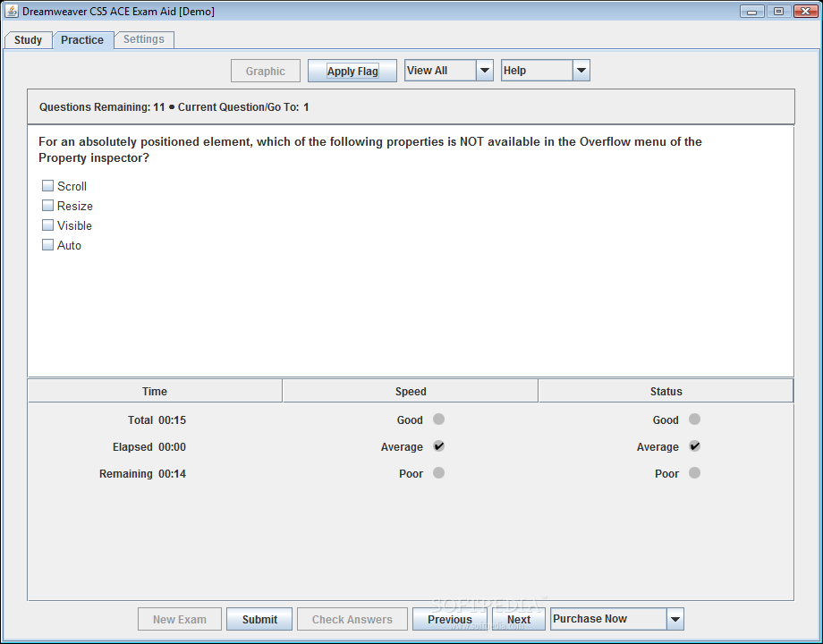Viewport: 823px width, 644px height.
Task: Minimize the Exam Aid window
Action: [x=752, y=11]
